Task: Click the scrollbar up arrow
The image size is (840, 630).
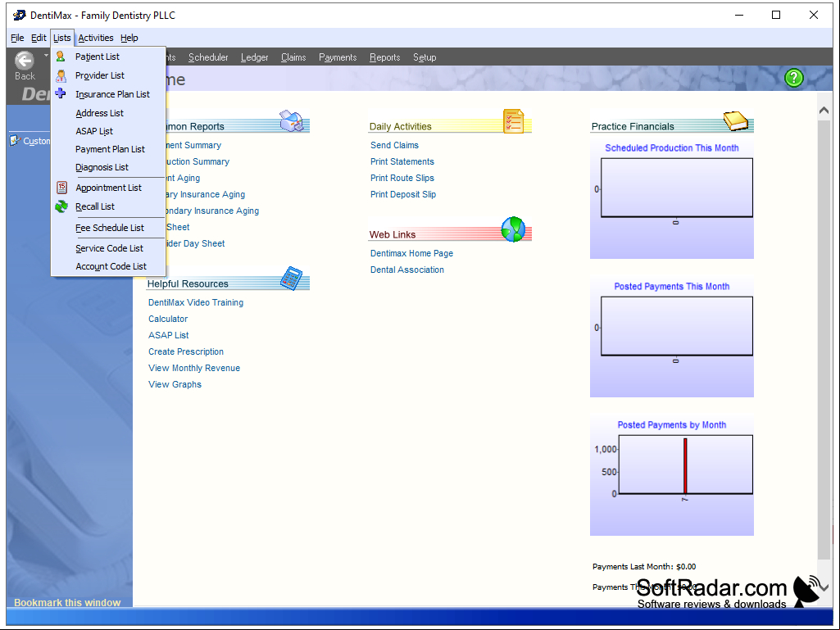Action: pos(824,111)
